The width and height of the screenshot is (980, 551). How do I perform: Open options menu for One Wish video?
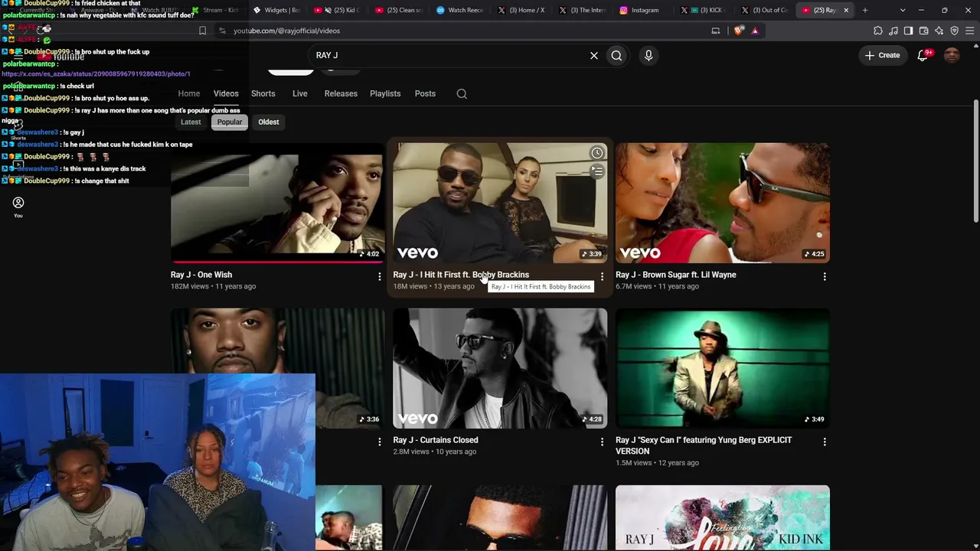tap(379, 276)
